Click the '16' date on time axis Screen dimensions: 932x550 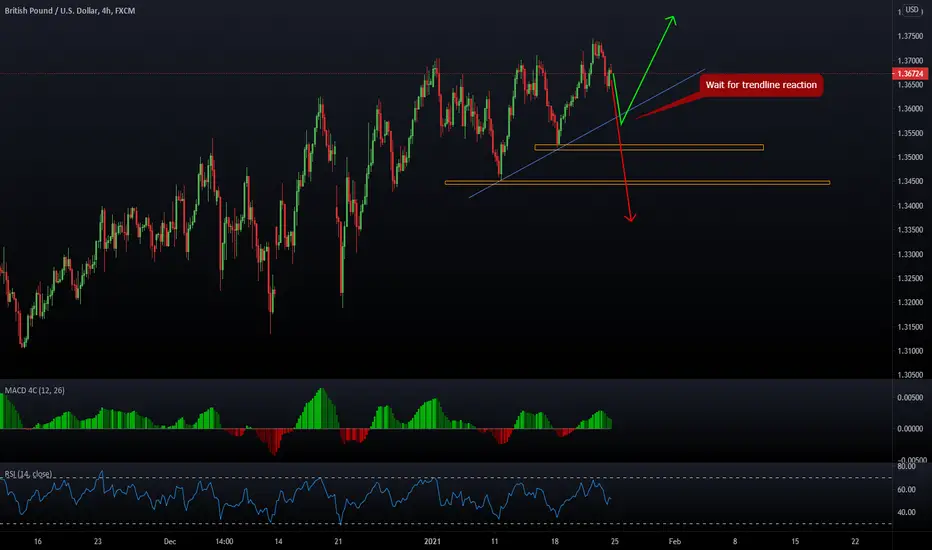coord(38,542)
